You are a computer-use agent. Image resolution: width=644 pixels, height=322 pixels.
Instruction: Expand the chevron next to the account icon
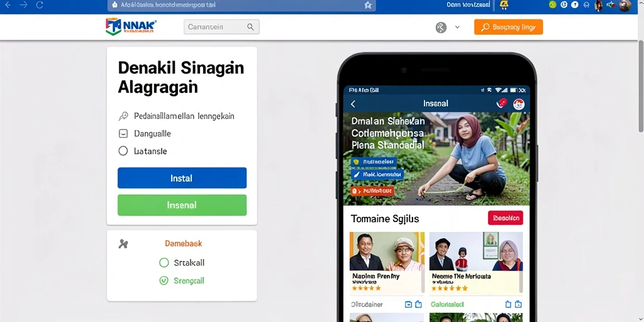pyautogui.click(x=457, y=28)
